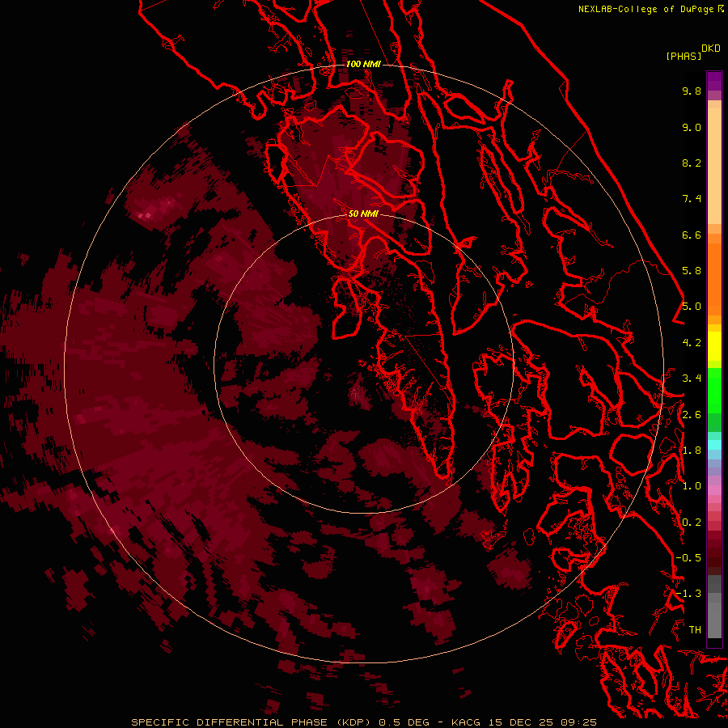Image resolution: width=728 pixels, height=728 pixels.
Task: Click the 1.0 legend value
Action: [x=692, y=486]
